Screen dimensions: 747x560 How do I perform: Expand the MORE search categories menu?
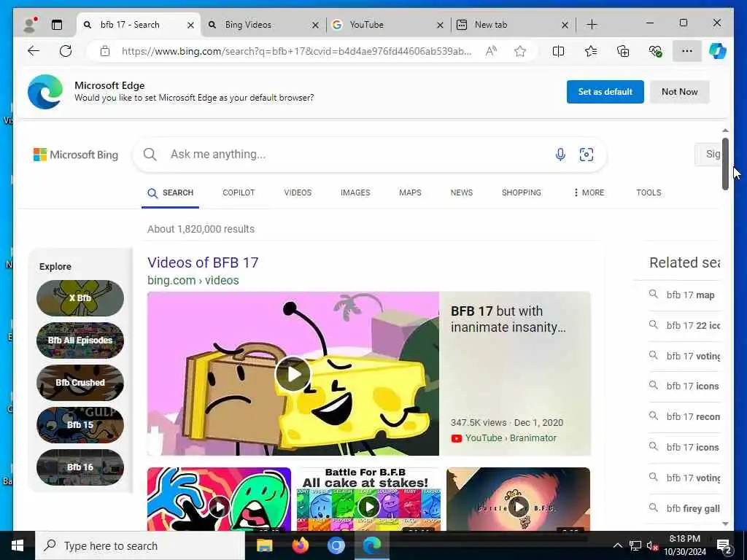pyautogui.click(x=589, y=192)
